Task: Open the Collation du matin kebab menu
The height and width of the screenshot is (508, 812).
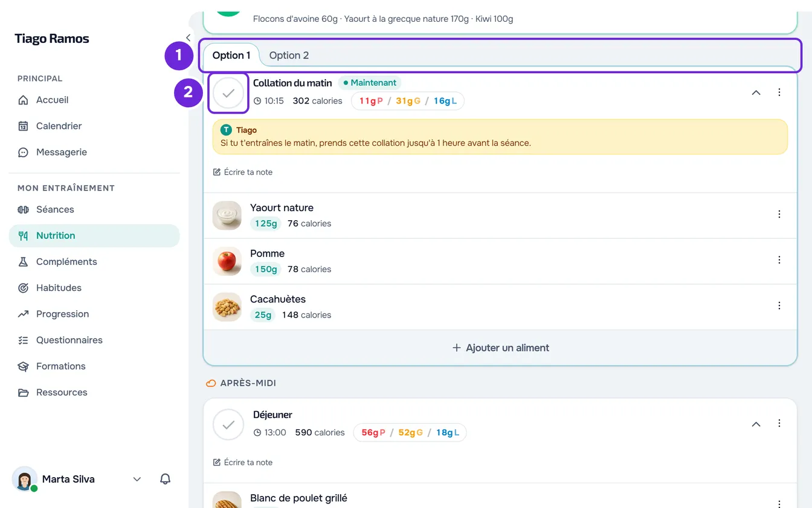Action: click(x=779, y=93)
